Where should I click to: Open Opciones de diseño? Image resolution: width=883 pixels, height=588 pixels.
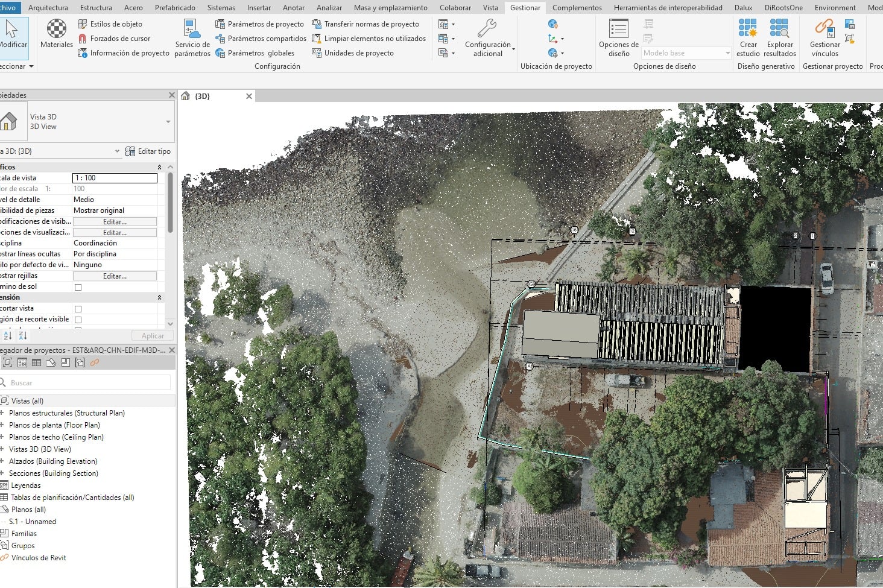pyautogui.click(x=619, y=38)
